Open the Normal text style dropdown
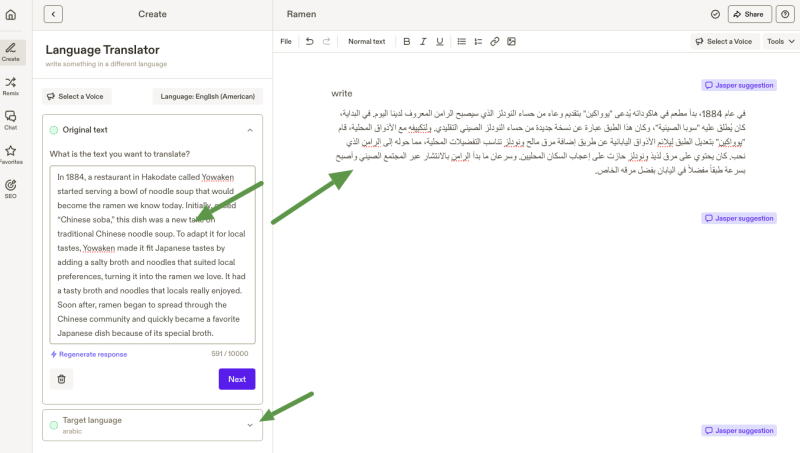The height and width of the screenshot is (453, 800). 366,41
